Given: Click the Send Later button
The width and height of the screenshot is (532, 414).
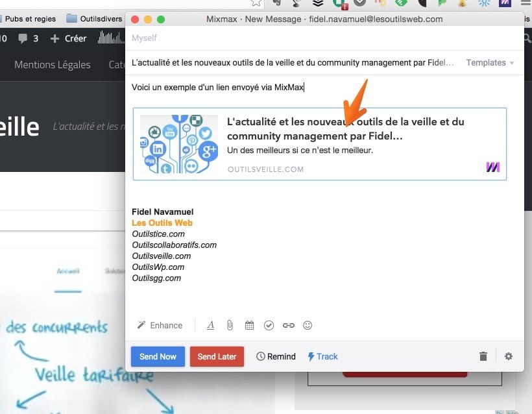Looking at the screenshot, I should tap(217, 356).
